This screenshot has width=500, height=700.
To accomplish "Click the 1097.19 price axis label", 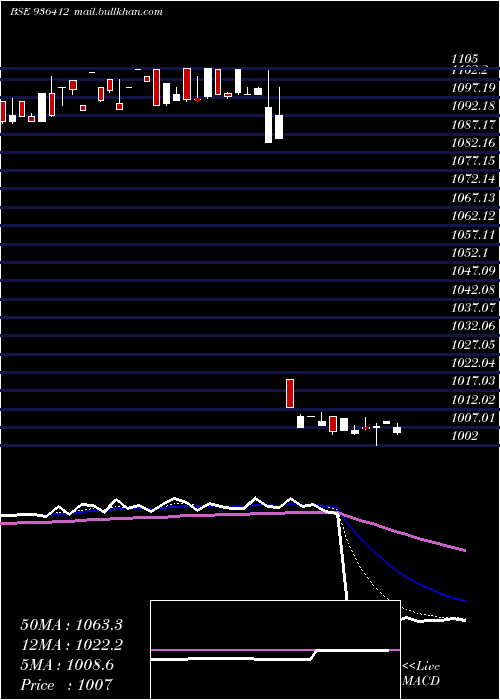I will (x=474, y=88).
